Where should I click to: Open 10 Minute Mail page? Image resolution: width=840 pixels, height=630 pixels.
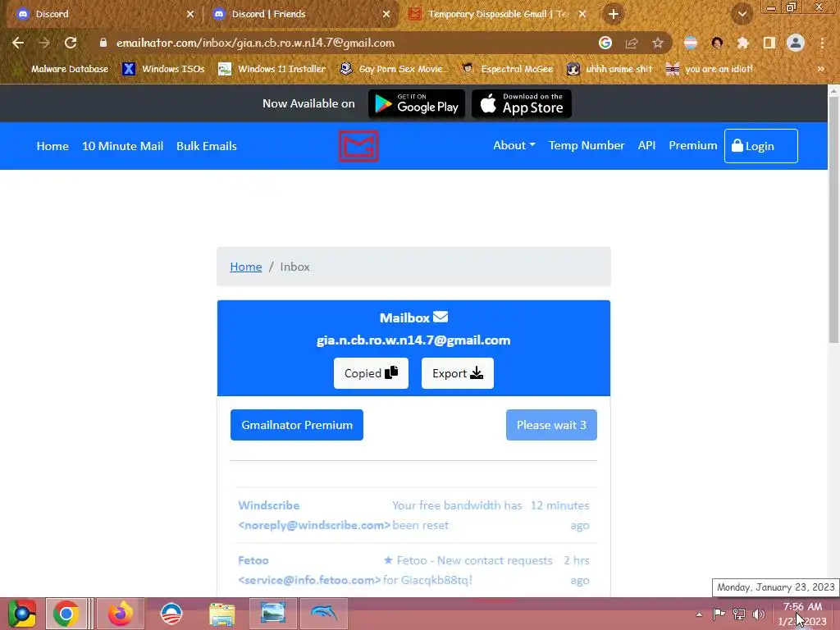pos(123,146)
